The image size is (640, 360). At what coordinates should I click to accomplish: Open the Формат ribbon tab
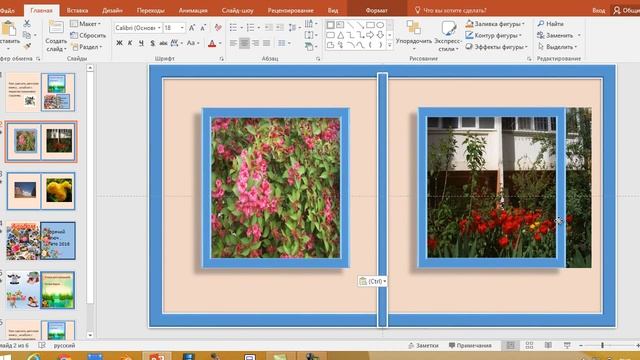tap(376, 10)
